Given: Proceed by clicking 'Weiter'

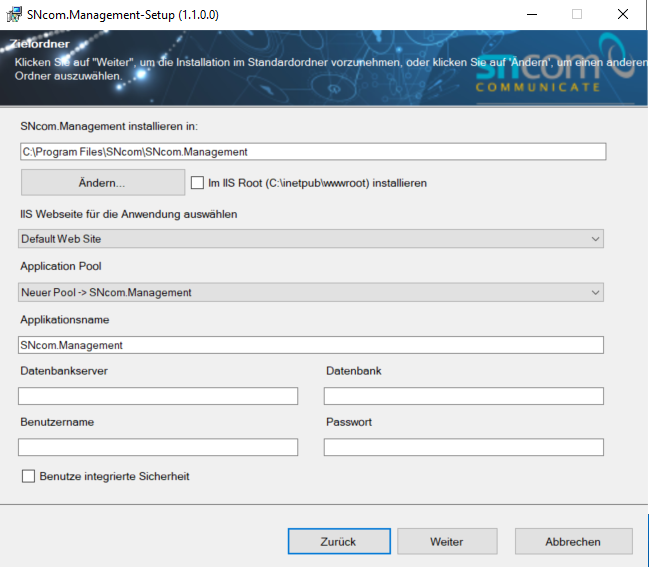Looking at the screenshot, I should click(446, 541).
